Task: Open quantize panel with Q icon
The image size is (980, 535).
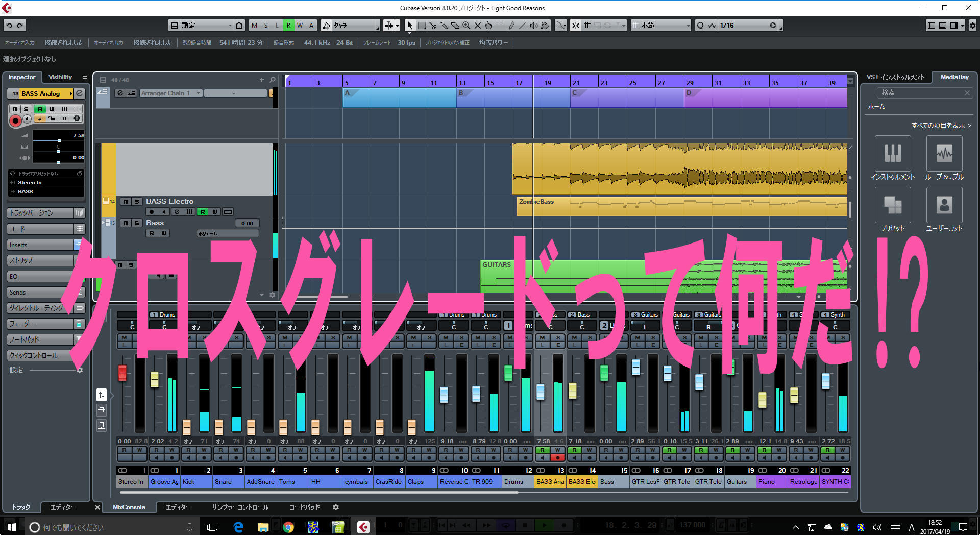Action: coord(701,25)
